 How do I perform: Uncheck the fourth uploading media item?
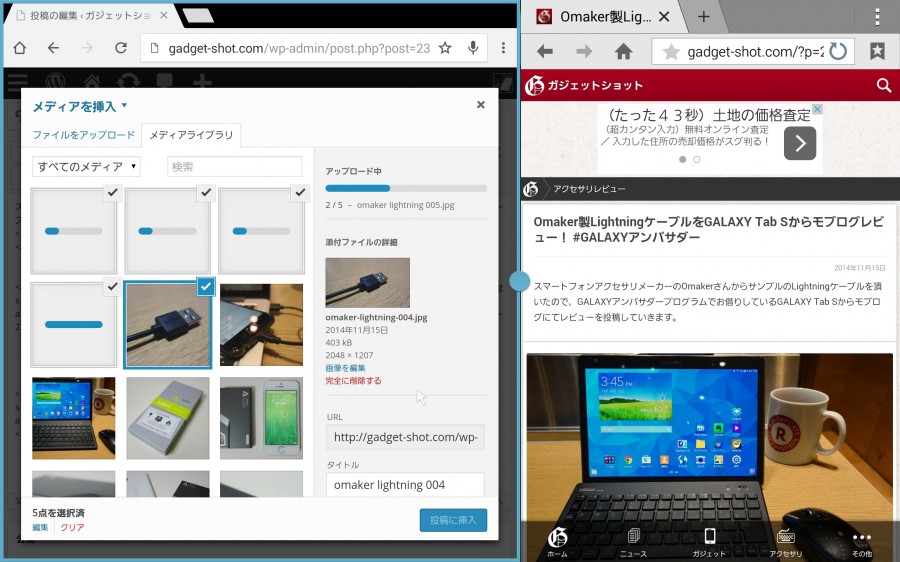[x=112, y=286]
